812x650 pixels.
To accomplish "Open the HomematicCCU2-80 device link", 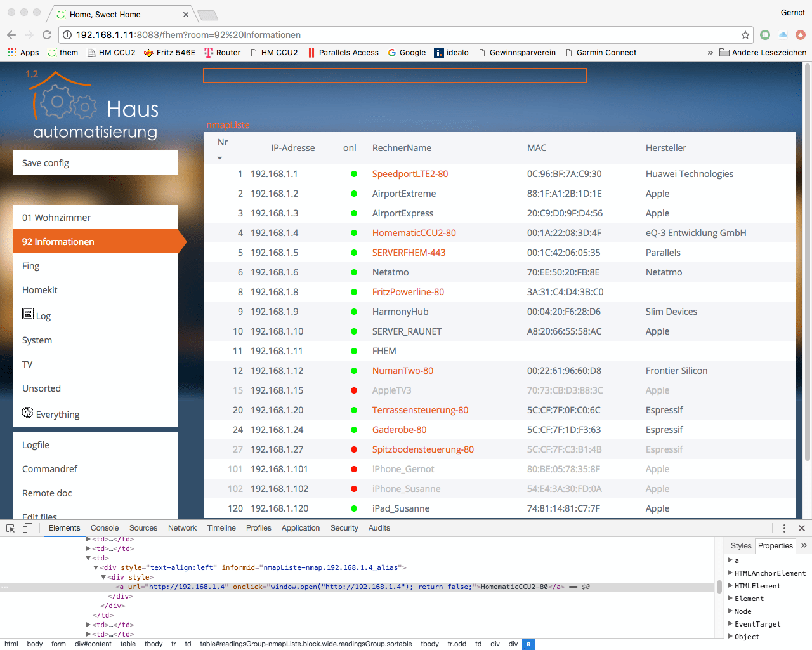I will (414, 233).
